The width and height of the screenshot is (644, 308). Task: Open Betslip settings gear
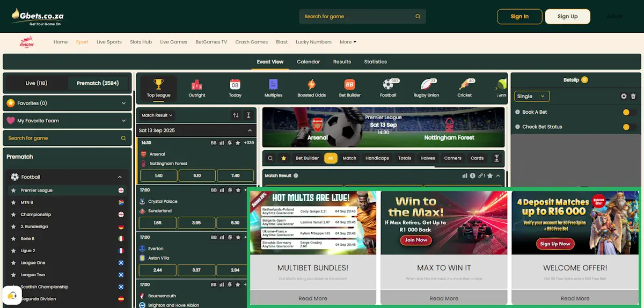click(624, 97)
